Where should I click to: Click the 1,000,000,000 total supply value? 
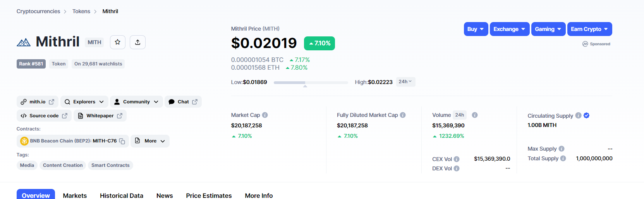pos(594,158)
